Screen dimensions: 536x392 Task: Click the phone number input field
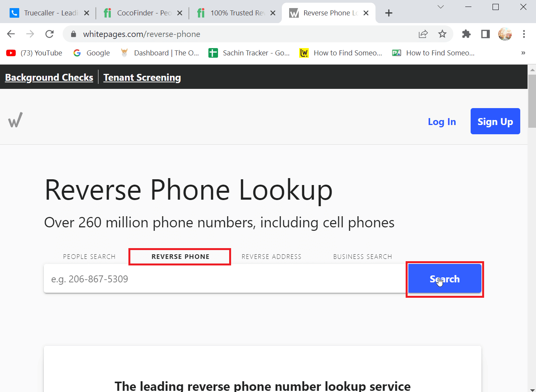192,279
